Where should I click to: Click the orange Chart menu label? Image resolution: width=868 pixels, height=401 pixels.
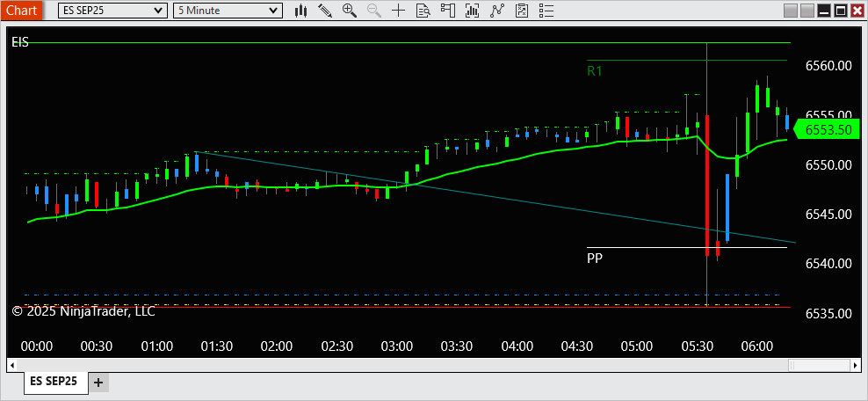(x=22, y=10)
